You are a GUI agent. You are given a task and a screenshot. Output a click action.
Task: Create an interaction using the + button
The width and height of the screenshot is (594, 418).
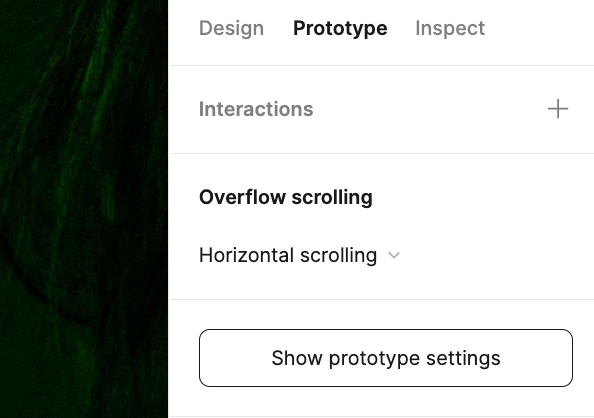pyautogui.click(x=558, y=109)
